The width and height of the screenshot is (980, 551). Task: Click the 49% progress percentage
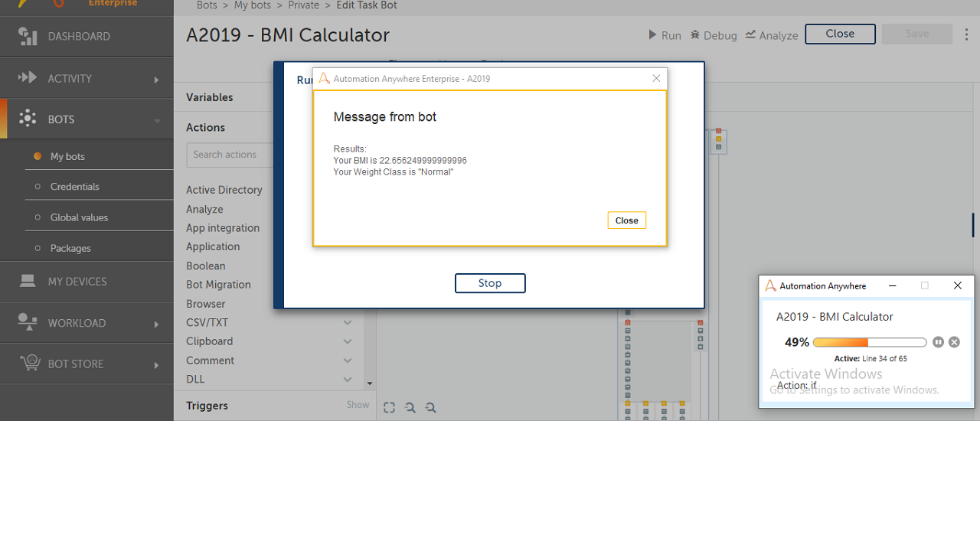click(x=797, y=342)
